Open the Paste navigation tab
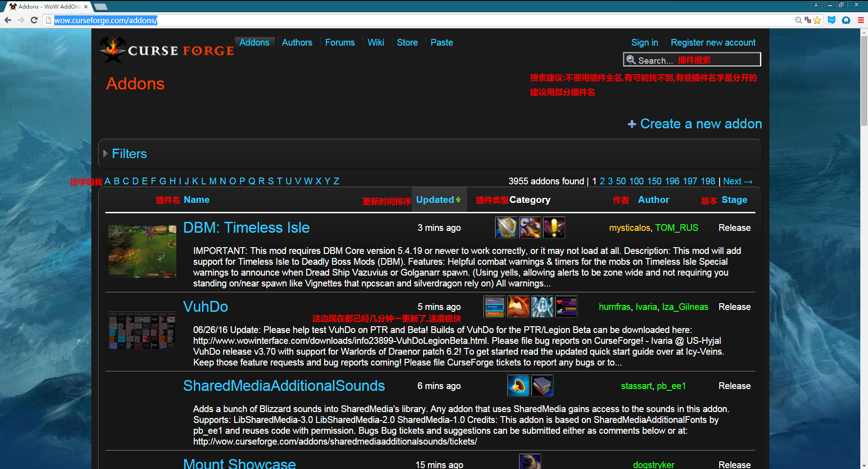The width and height of the screenshot is (868, 469). 442,42
